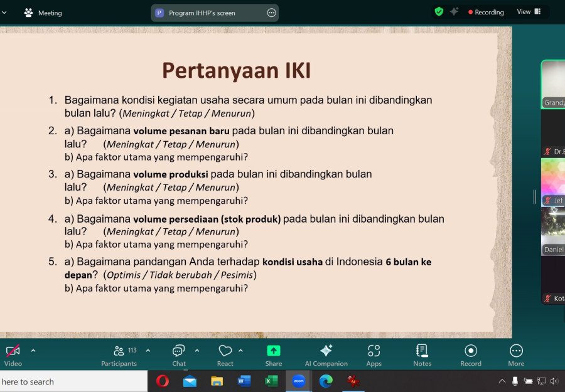Open the Program IHHP's screen options ellipsis
Viewport: 565px width, 392px height.
[271, 13]
